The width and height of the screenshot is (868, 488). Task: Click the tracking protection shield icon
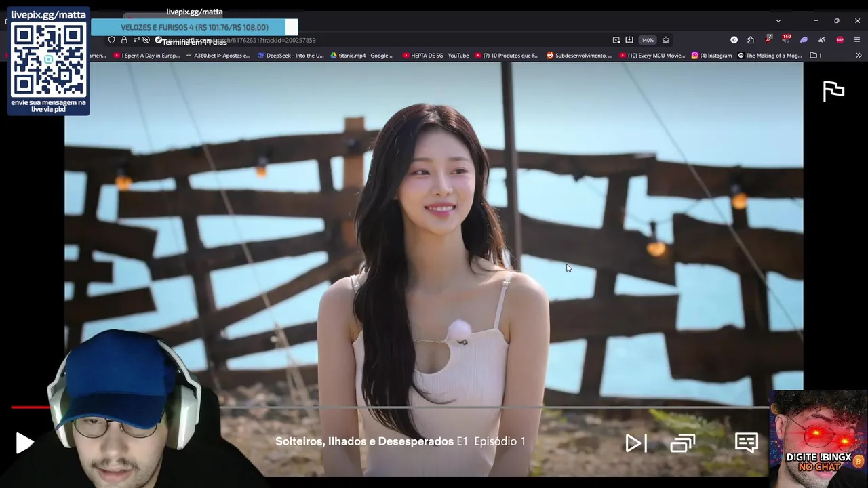point(112,40)
